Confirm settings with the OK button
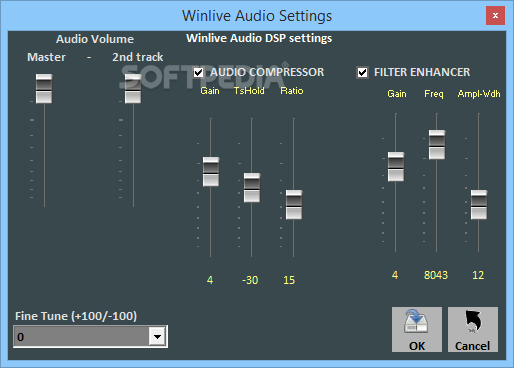Screen dimensions: 514x368 pos(417,329)
